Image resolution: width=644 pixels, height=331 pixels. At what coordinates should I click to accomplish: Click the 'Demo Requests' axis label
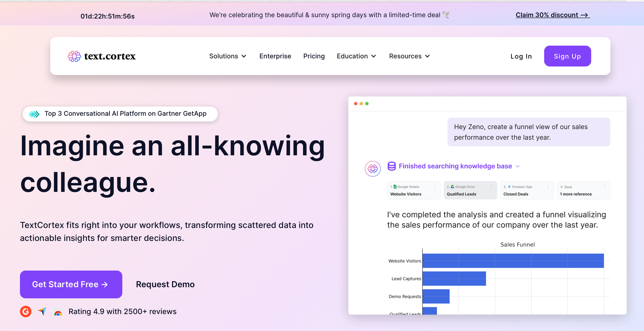[405, 296]
